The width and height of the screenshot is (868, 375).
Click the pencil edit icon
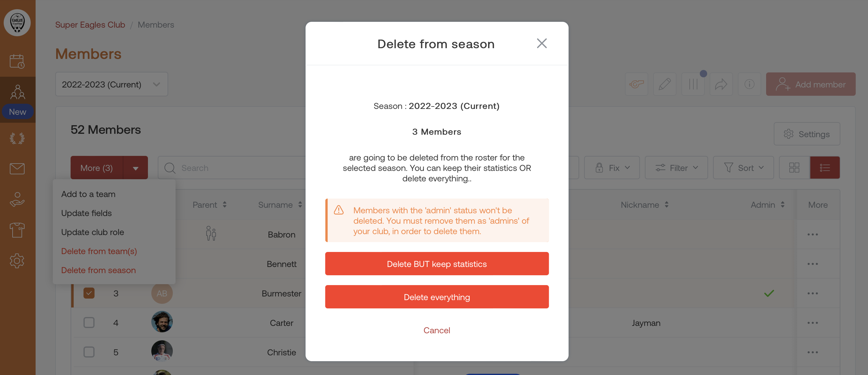665,84
